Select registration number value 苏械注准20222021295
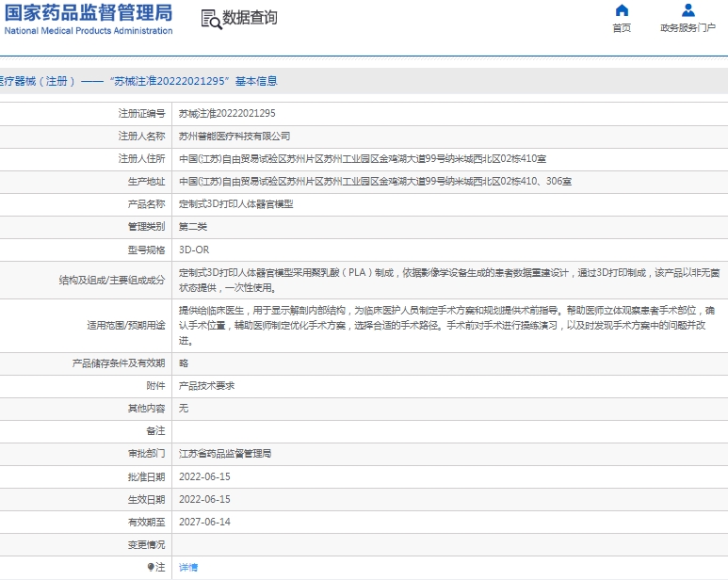Image resolution: width=728 pixels, height=580 pixels. (227, 113)
